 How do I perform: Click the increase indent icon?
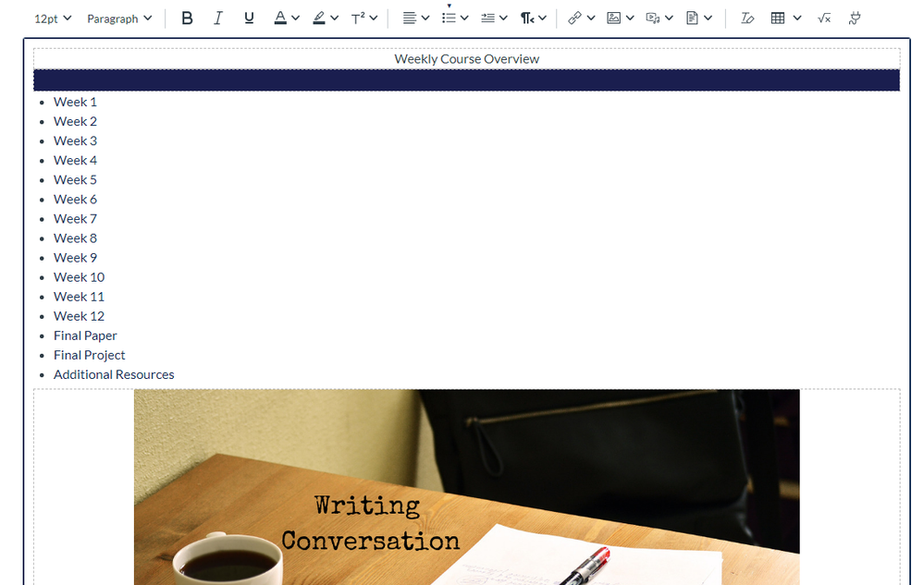pos(487,18)
